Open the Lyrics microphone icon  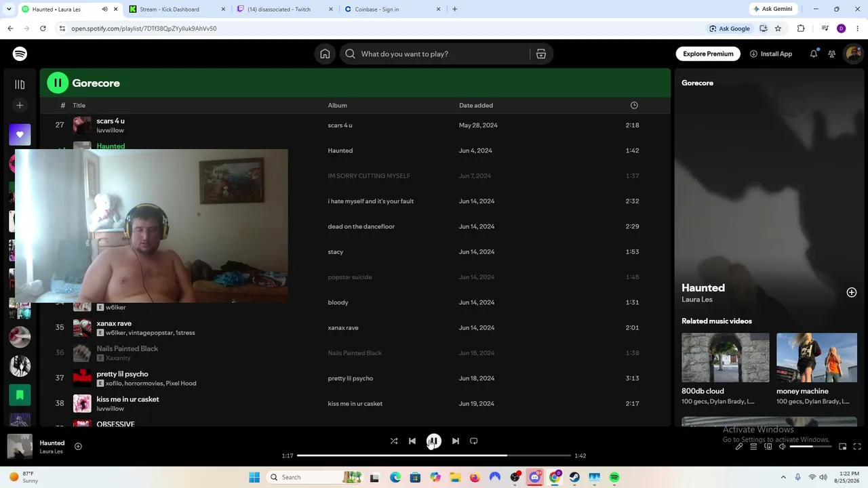pyautogui.click(x=739, y=447)
